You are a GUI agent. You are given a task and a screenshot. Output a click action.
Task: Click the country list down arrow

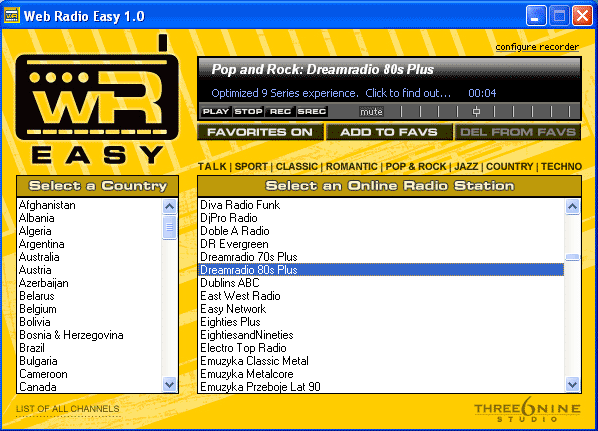pyautogui.click(x=169, y=384)
